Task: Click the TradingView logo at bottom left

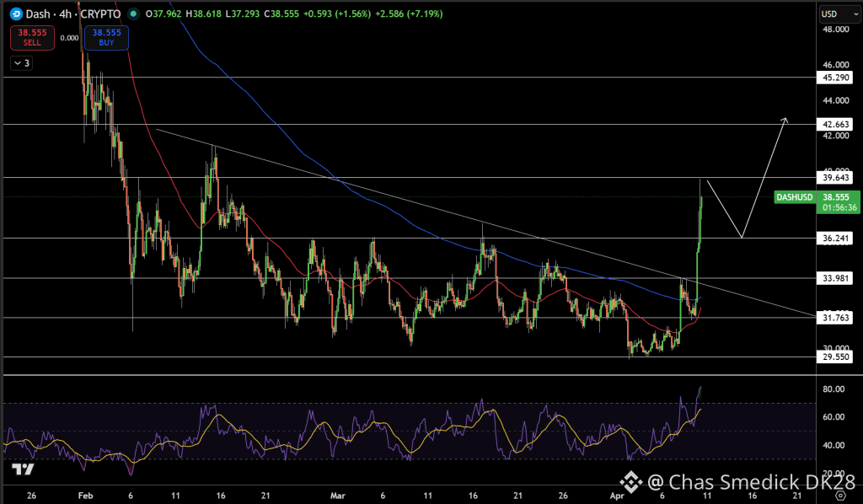Action: (23, 469)
